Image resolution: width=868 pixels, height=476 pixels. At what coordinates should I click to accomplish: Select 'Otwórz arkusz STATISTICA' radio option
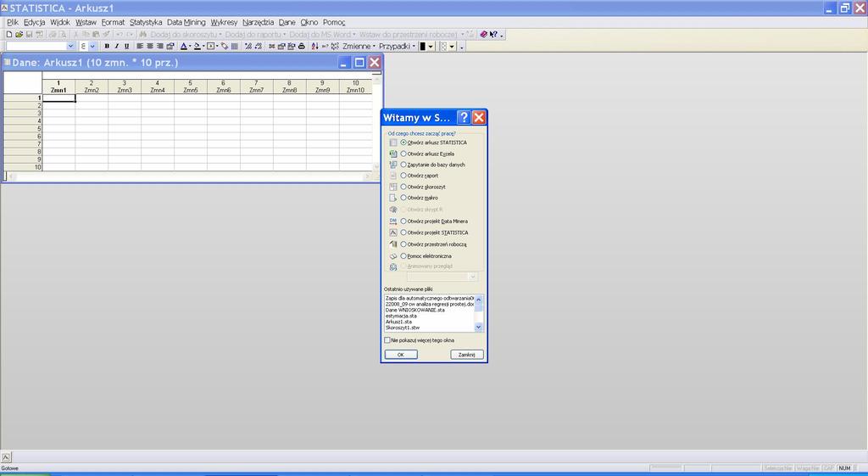(403, 143)
